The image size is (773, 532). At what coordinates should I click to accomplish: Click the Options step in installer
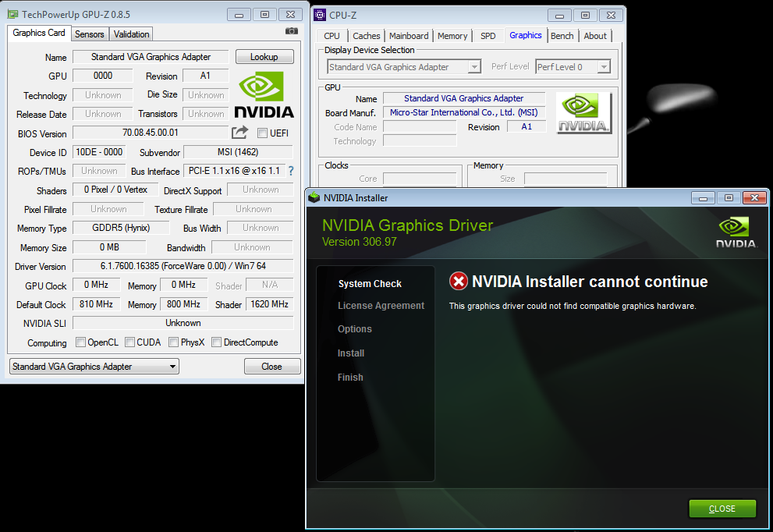[354, 329]
